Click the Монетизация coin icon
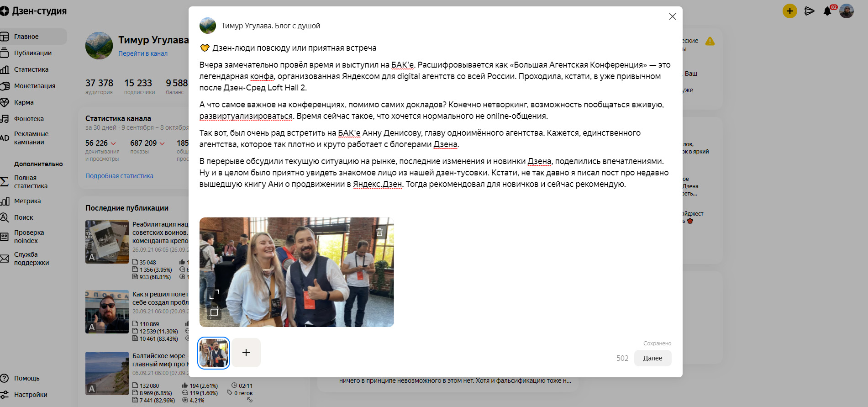This screenshot has height=407, width=868. [5, 86]
